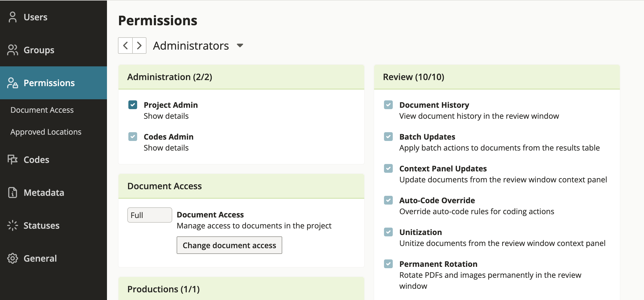Open the Administrators group dropdown
The height and width of the screenshot is (300, 644).
coord(239,46)
